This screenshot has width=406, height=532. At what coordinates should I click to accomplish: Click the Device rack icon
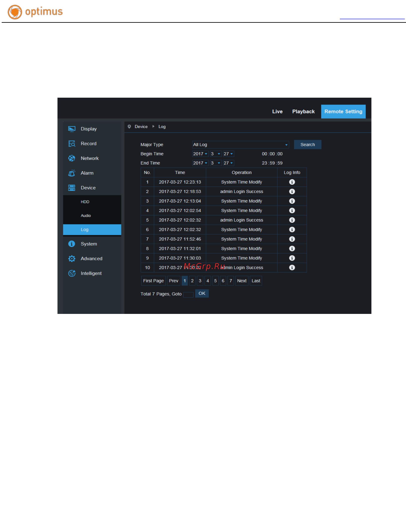tap(72, 188)
